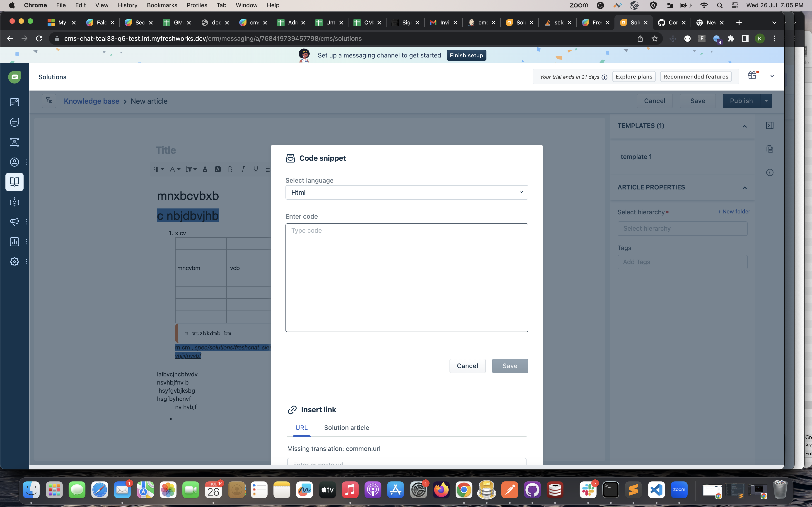Collapse the right side panel icon

[x=770, y=125]
